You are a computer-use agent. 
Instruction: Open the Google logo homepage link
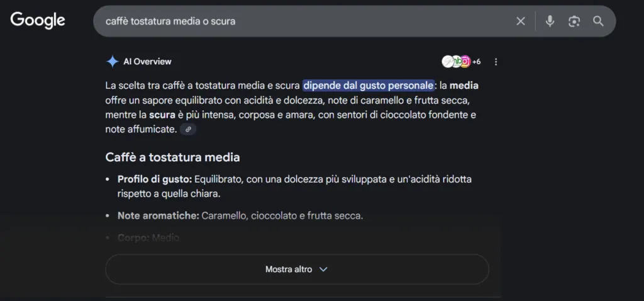pyautogui.click(x=38, y=21)
